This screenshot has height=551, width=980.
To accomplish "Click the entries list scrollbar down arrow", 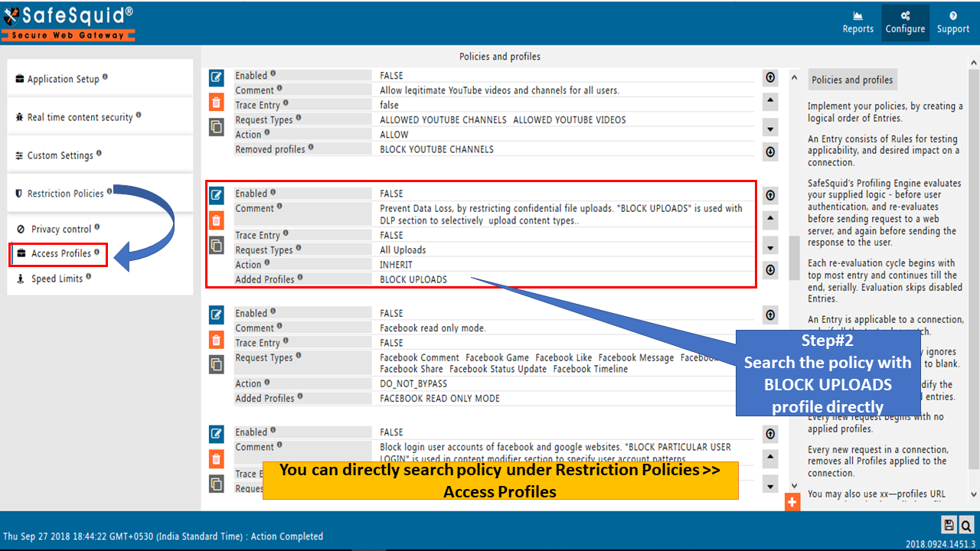I will 794,486.
